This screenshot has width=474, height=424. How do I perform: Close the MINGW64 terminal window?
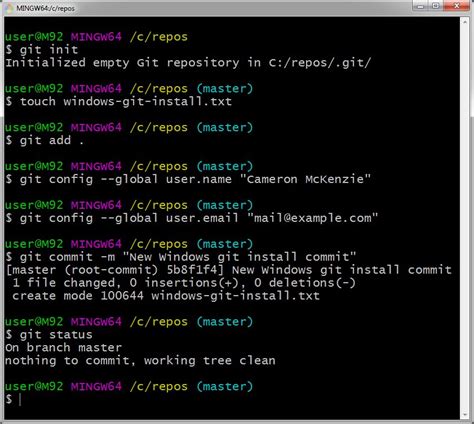(457, 6)
